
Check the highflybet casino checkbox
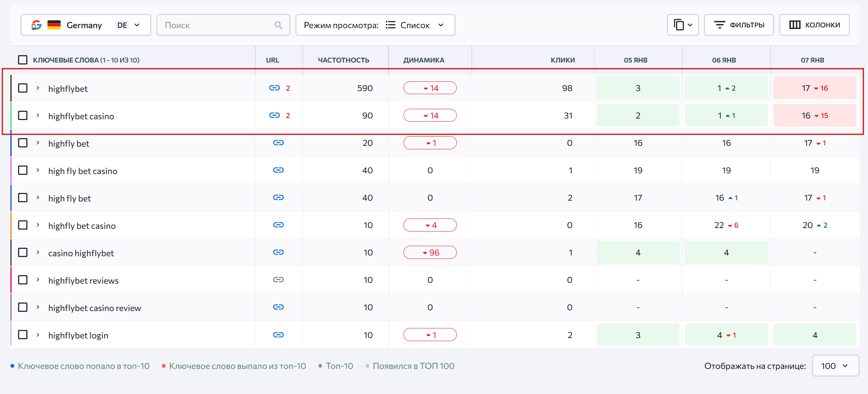coord(23,115)
